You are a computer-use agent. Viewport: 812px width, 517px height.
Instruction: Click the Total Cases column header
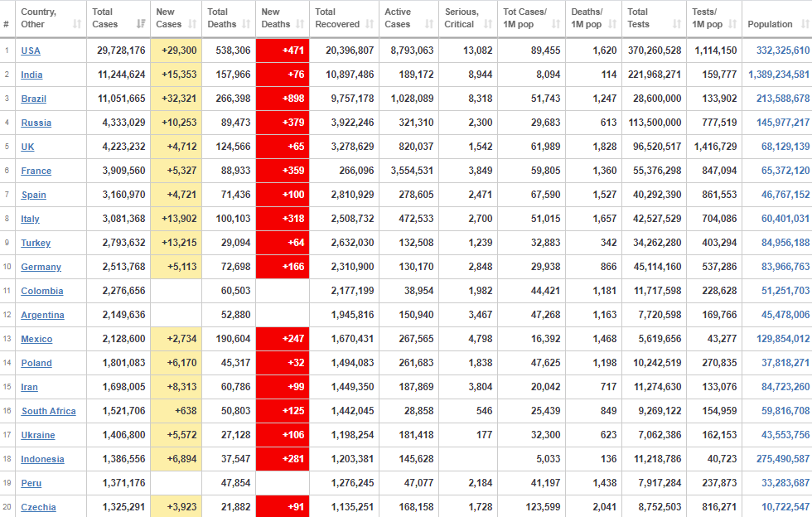118,19
